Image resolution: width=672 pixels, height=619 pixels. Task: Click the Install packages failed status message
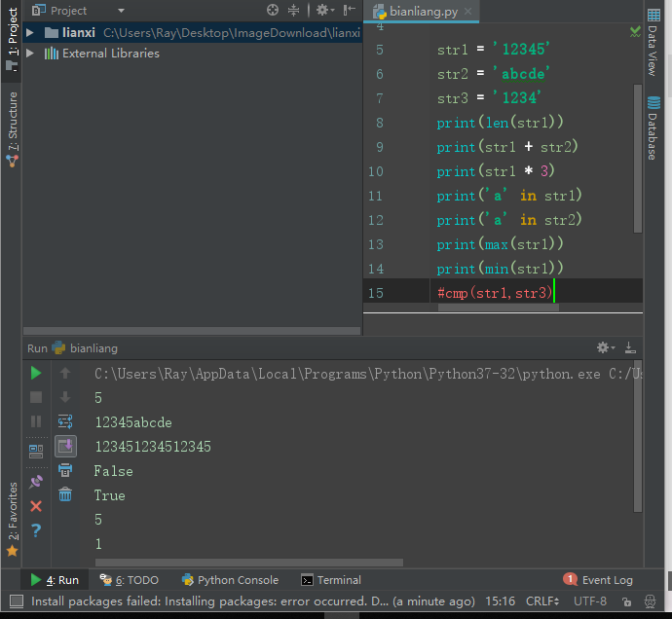pyautogui.click(x=253, y=601)
